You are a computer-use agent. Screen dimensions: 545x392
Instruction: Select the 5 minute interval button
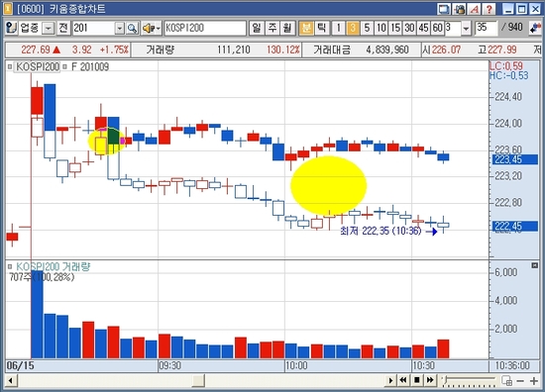point(367,28)
